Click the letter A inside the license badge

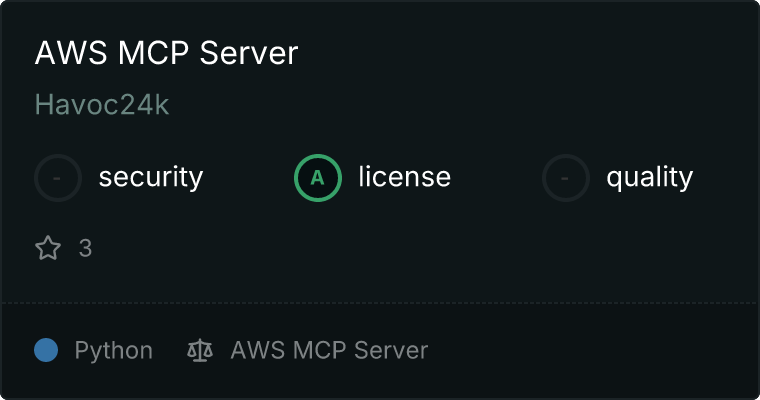[318, 178]
